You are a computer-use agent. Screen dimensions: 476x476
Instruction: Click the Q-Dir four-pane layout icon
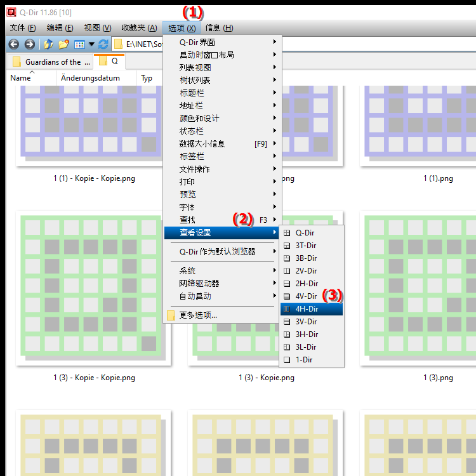point(287,233)
